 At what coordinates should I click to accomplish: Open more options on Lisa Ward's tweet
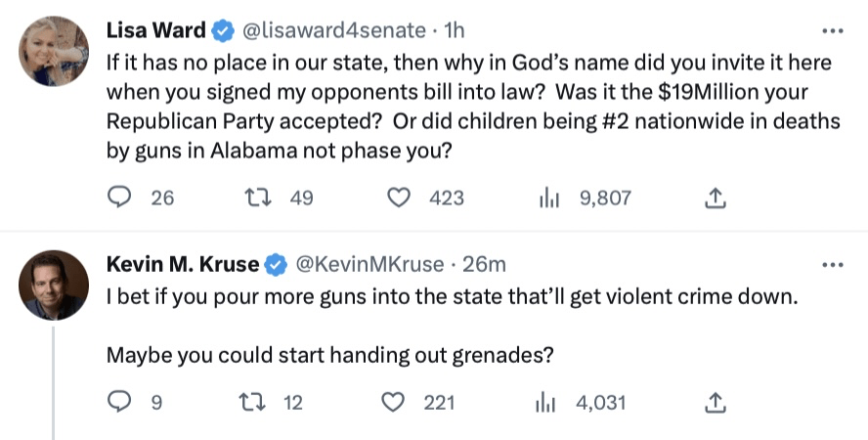pyautogui.click(x=832, y=30)
